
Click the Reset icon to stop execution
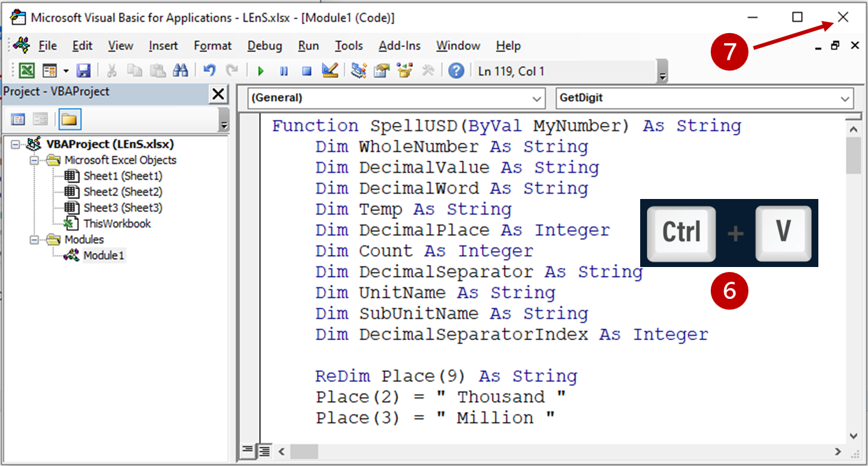[x=306, y=70]
